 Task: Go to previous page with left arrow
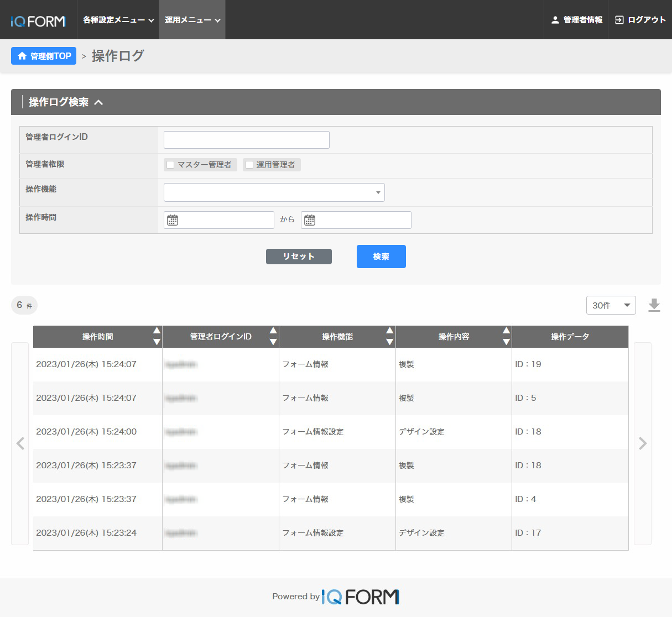click(x=20, y=443)
